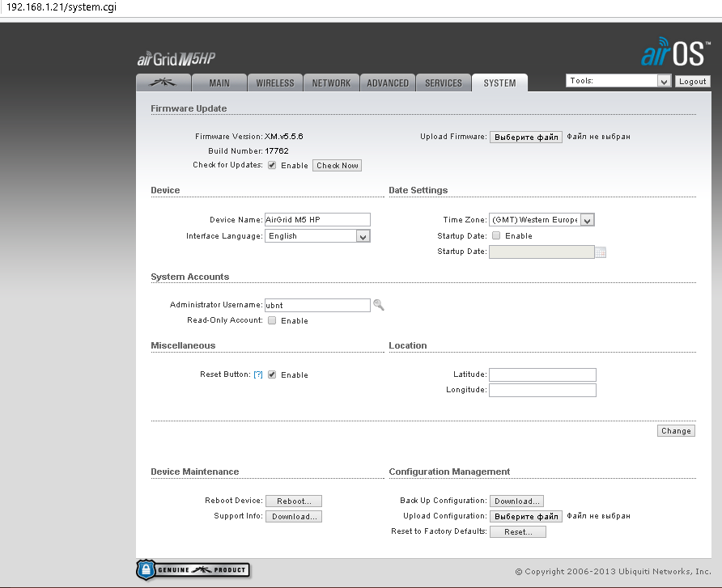Click build number value 17762
This screenshot has height=588, width=722.
[x=277, y=151]
